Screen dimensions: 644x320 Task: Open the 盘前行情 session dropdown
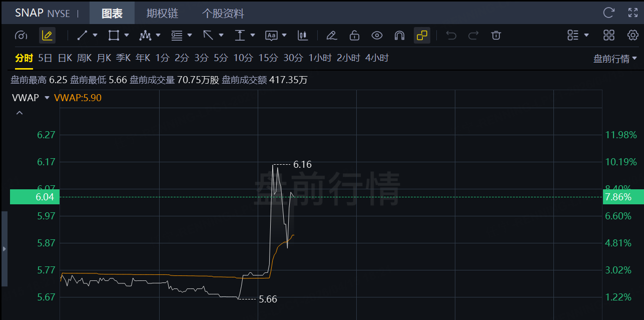click(615, 59)
